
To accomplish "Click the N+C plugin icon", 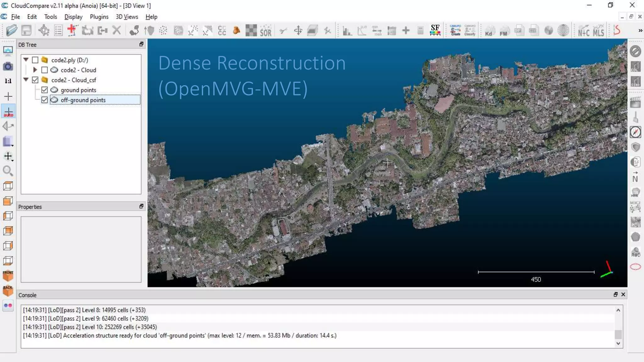I will tap(584, 30).
